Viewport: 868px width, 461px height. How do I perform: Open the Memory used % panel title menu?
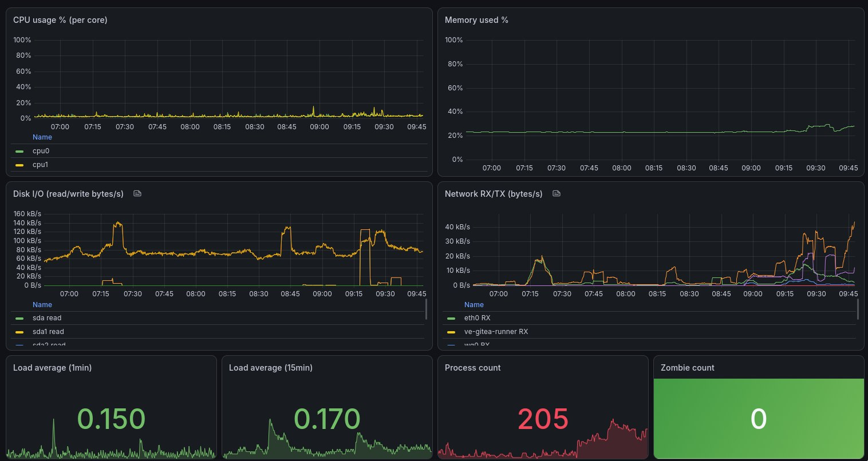(476, 20)
